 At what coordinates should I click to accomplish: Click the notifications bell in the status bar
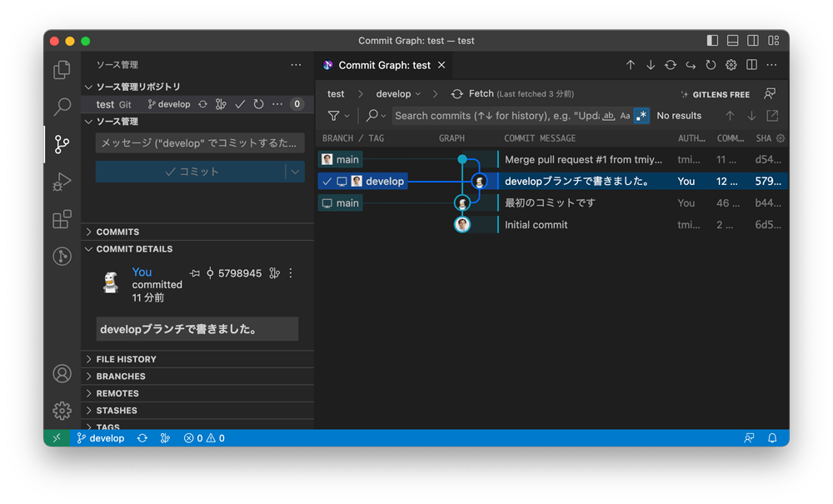pyautogui.click(x=774, y=437)
